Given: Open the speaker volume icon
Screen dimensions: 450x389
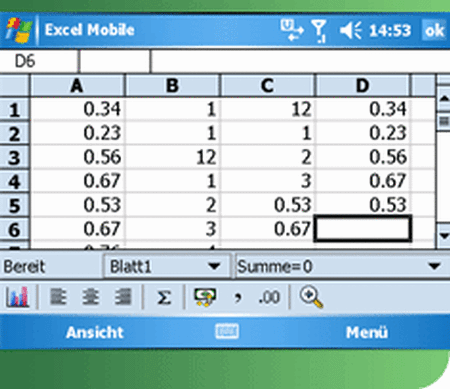Looking at the screenshot, I should coord(350,31).
